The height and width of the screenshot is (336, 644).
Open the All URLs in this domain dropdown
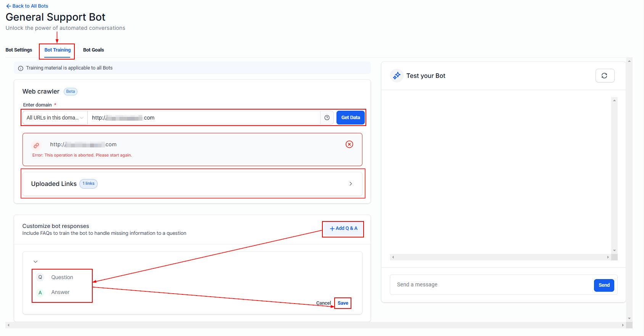55,118
